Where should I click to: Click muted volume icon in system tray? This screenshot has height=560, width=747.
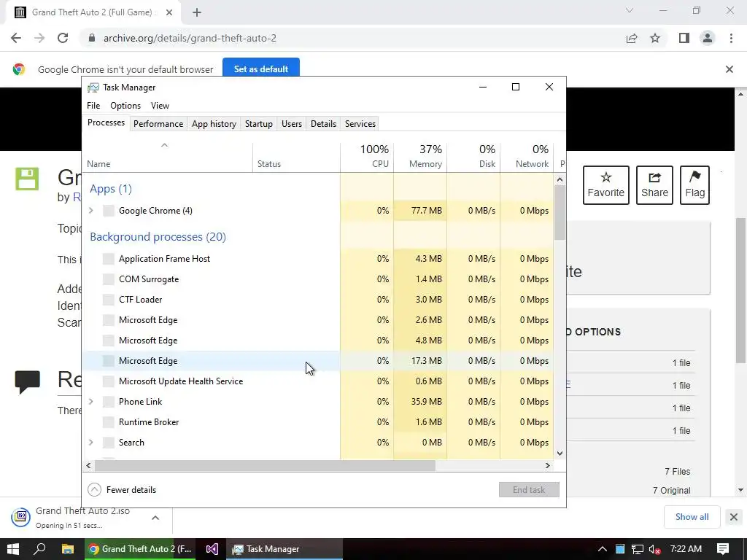pyautogui.click(x=654, y=549)
